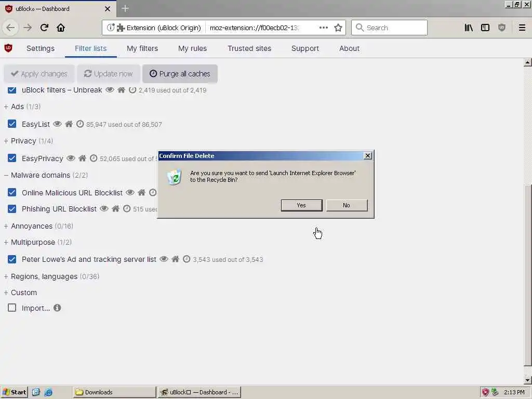The height and width of the screenshot is (399, 532).
Task: View Online Malicious URL Blocklist eye icon
Action: click(130, 192)
